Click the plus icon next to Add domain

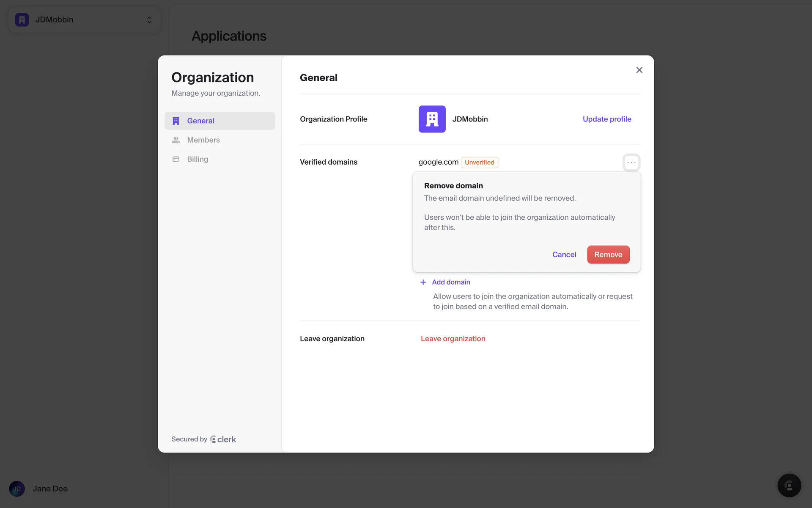[423, 282]
